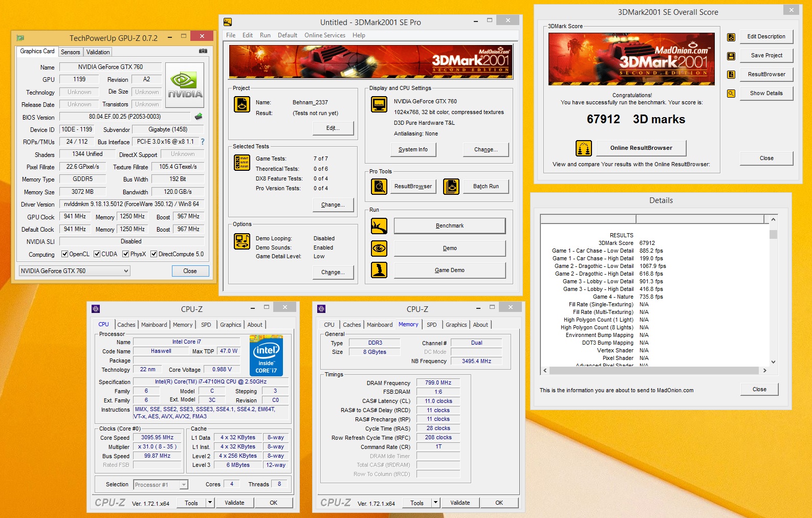Click the camera screenshot icon in GPU-Z
Viewport: 812px width, 518px height.
pyautogui.click(x=203, y=51)
